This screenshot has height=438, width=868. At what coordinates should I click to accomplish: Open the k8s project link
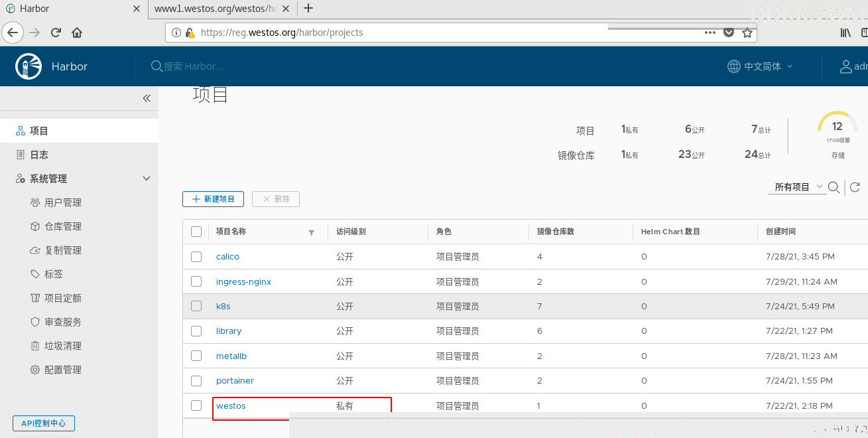point(223,307)
